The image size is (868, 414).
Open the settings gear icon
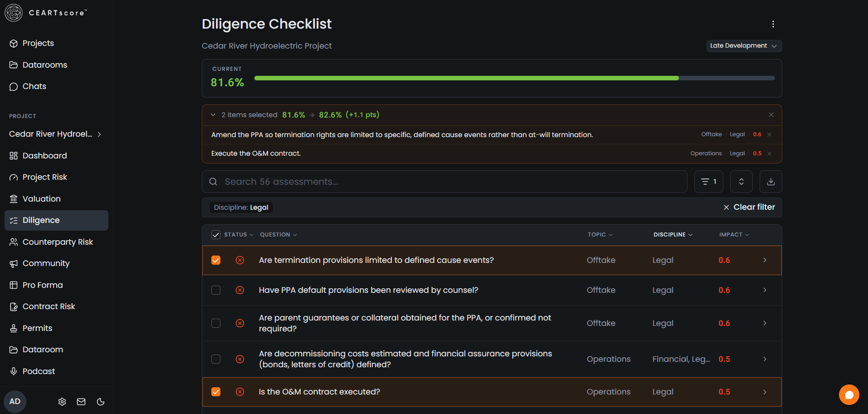pos(62,402)
